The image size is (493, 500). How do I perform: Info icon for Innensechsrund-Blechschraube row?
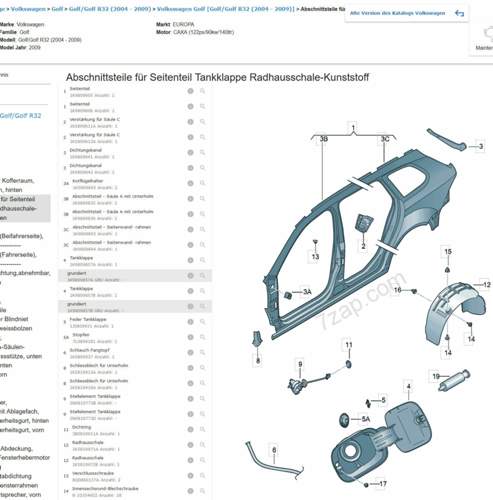(x=190, y=491)
